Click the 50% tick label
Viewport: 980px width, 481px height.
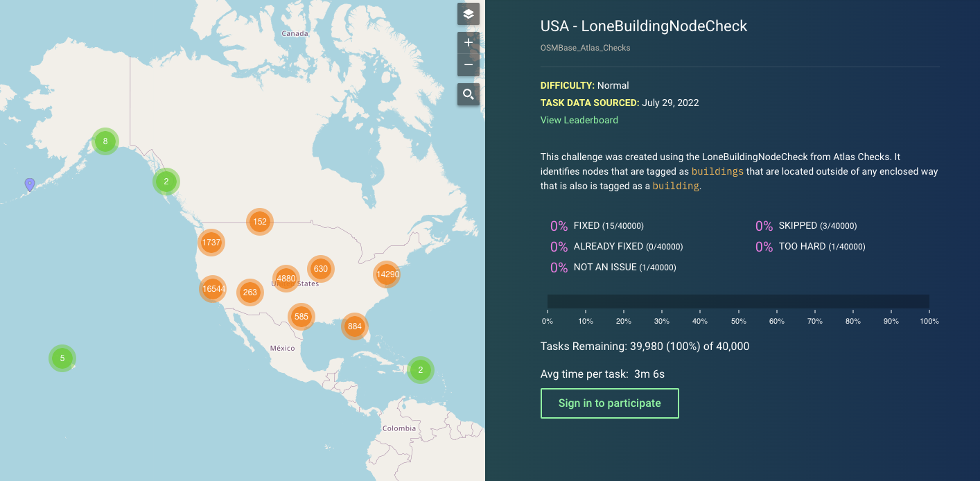[738, 321]
